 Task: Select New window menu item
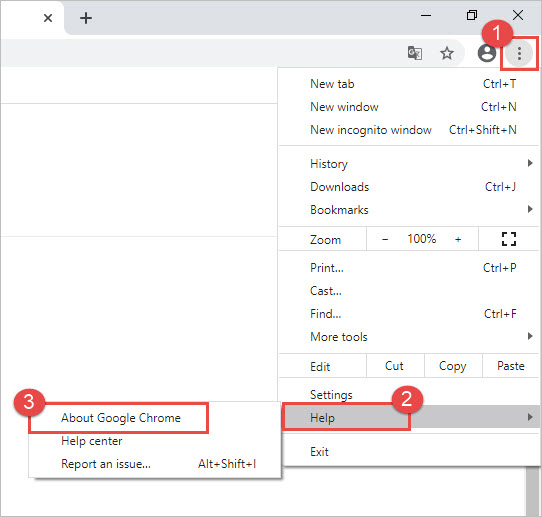pyautogui.click(x=409, y=107)
